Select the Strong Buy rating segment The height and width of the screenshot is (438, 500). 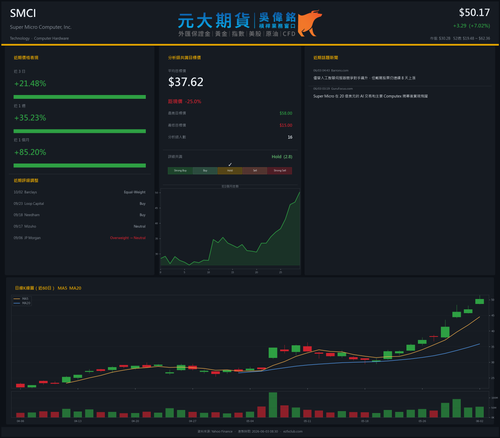[180, 171]
